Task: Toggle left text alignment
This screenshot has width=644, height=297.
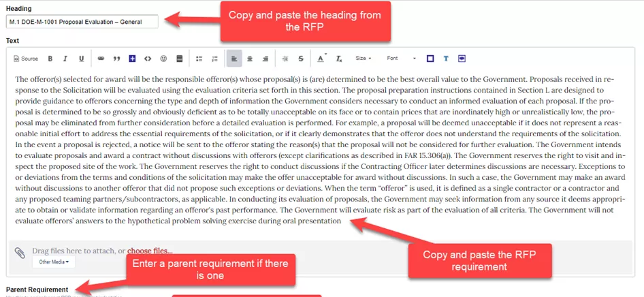Action: coord(234,59)
